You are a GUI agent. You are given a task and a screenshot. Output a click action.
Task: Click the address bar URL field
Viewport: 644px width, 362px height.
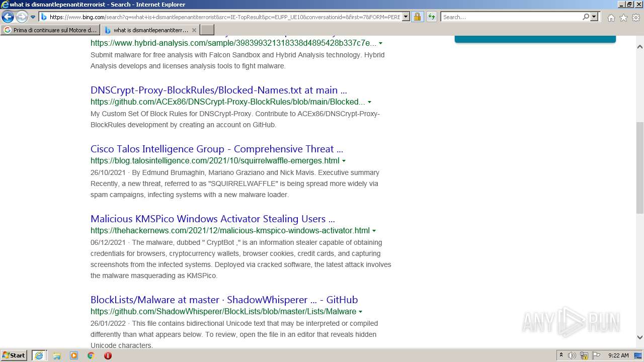click(x=225, y=17)
